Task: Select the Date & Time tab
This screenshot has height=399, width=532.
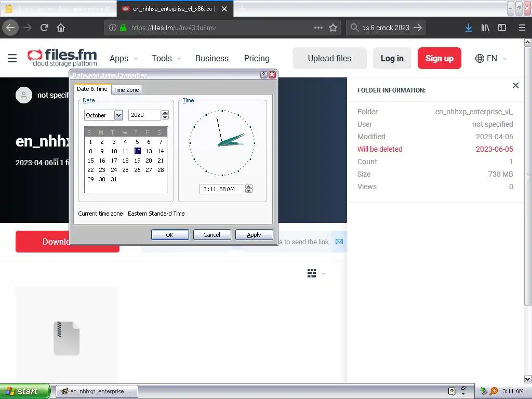Action: 92,89
